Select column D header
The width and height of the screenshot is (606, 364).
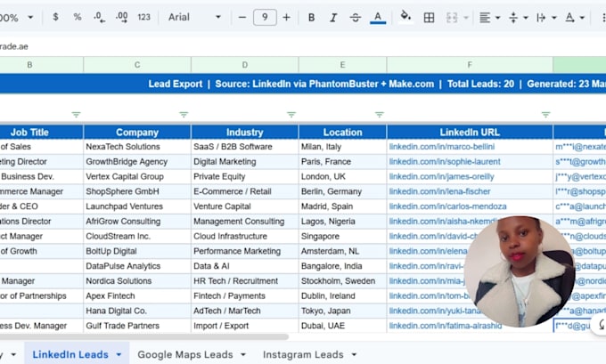tap(245, 65)
